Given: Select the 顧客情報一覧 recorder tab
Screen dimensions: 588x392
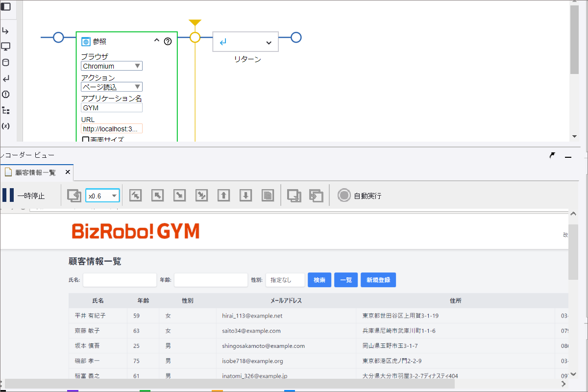Looking at the screenshot, I should coord(35,172).
